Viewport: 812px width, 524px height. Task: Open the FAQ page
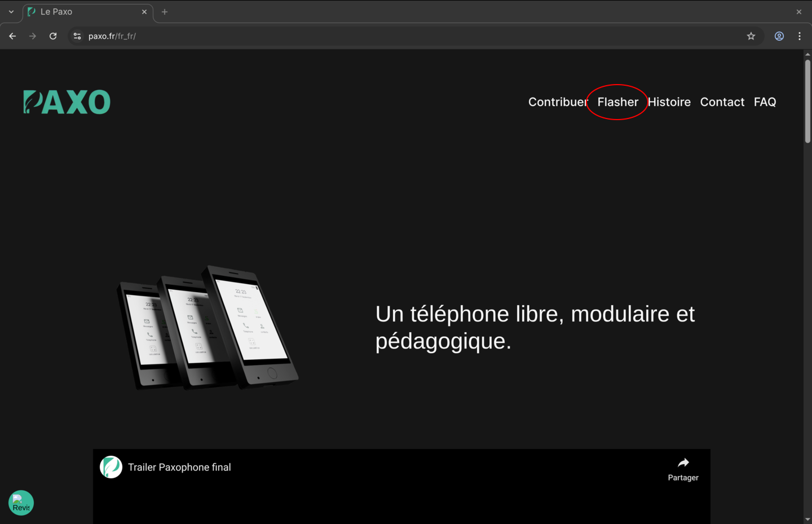click(765, 102)
